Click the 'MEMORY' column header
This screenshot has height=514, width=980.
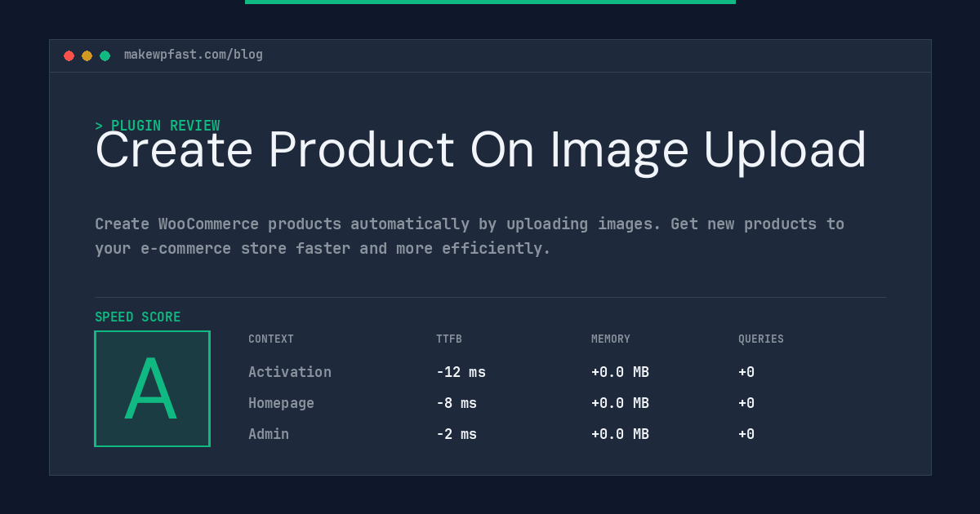pos(611,339)
